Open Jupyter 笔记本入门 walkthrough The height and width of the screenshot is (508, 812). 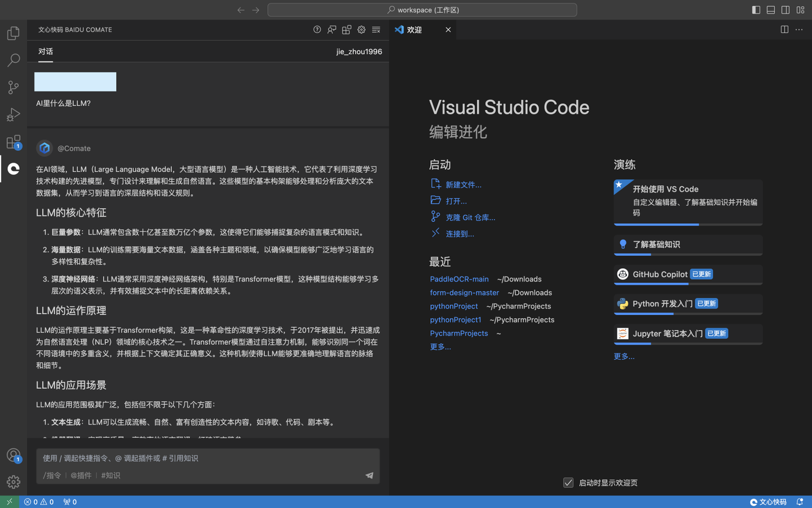pos(688,334)
